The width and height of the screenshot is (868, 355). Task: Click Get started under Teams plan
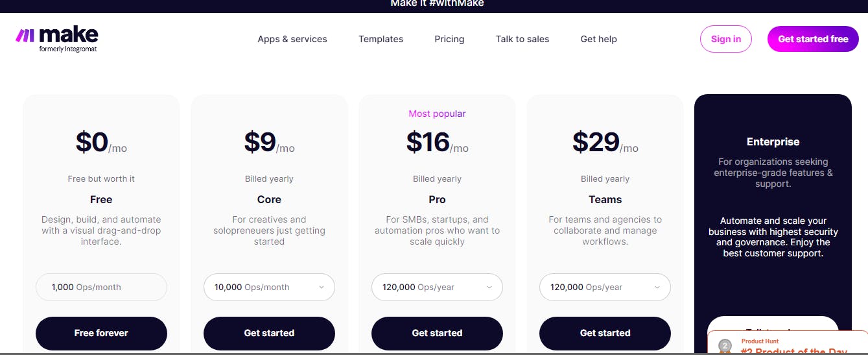[x=605, y=333]
